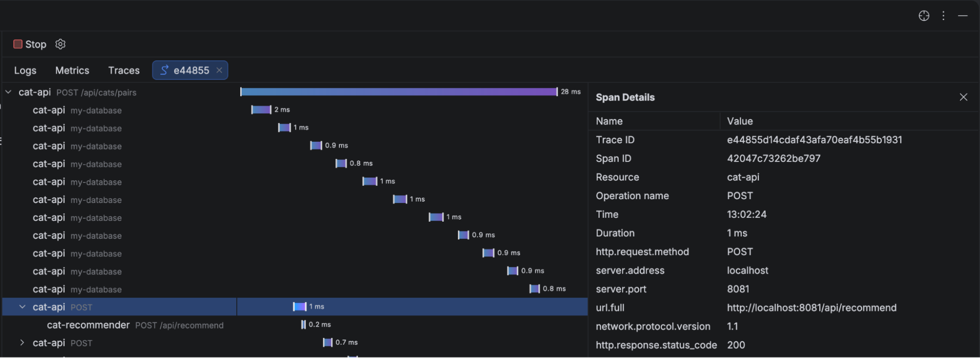
Task: Click the server.port value 8081
Action: [x=738, y=289]
